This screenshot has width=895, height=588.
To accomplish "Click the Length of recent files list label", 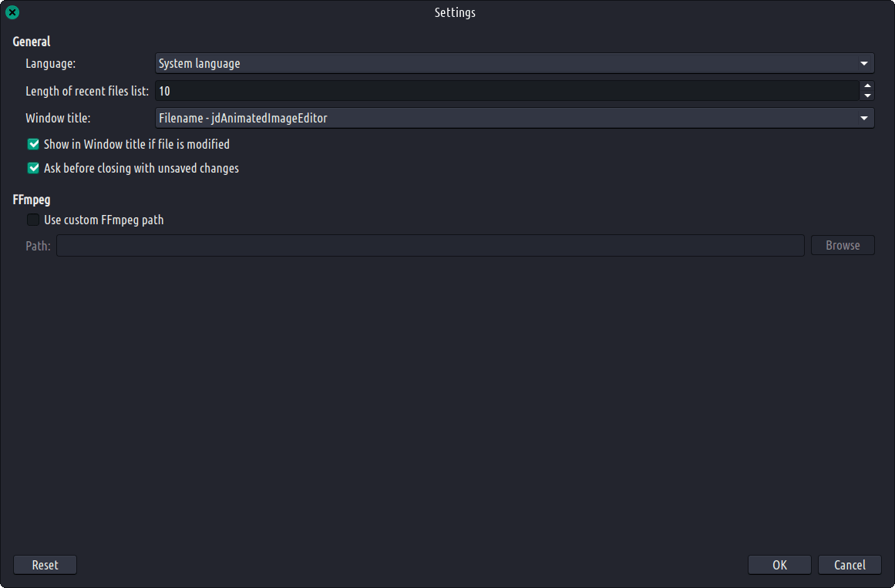I will point(87,91).
